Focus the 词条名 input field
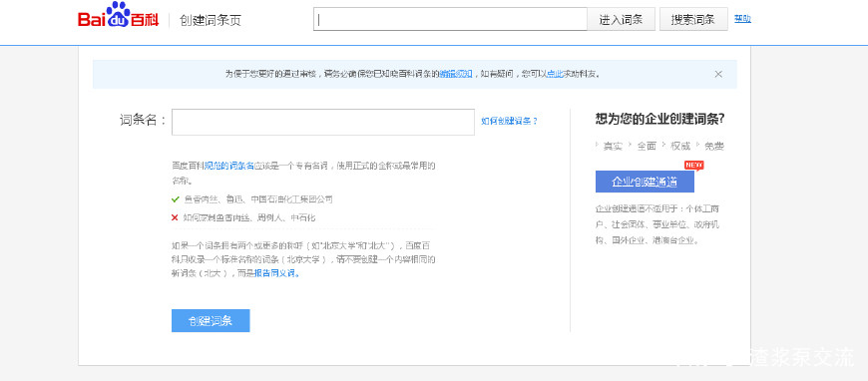Screen dimensions: 868x381 click(x=322, y=122)
